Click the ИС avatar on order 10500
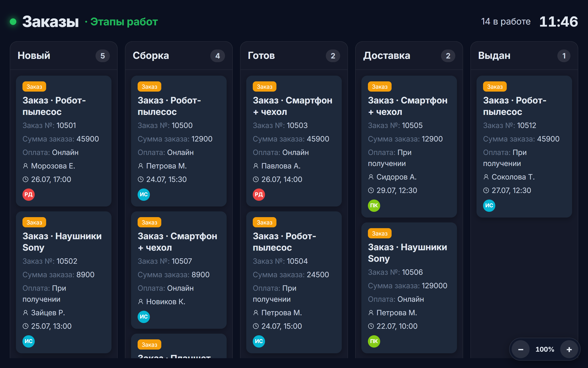This screenshot has height=368, width=588. coord(144,194)
